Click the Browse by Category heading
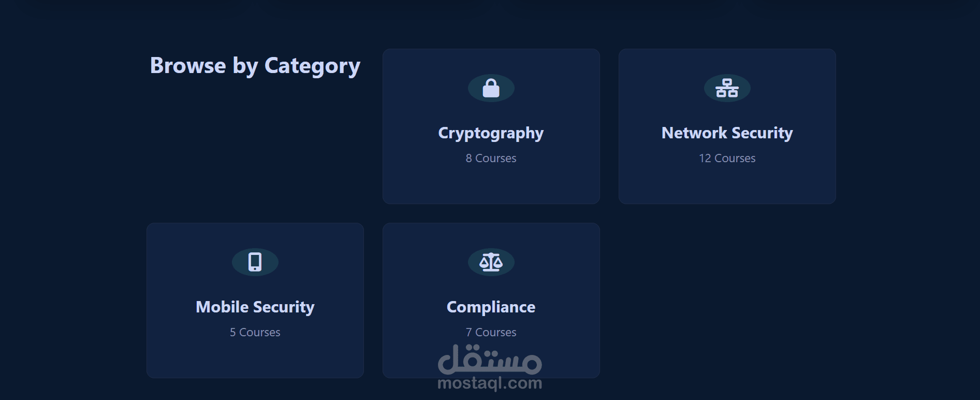The height and width of the screenshot is (400, 980). point(255,66)
